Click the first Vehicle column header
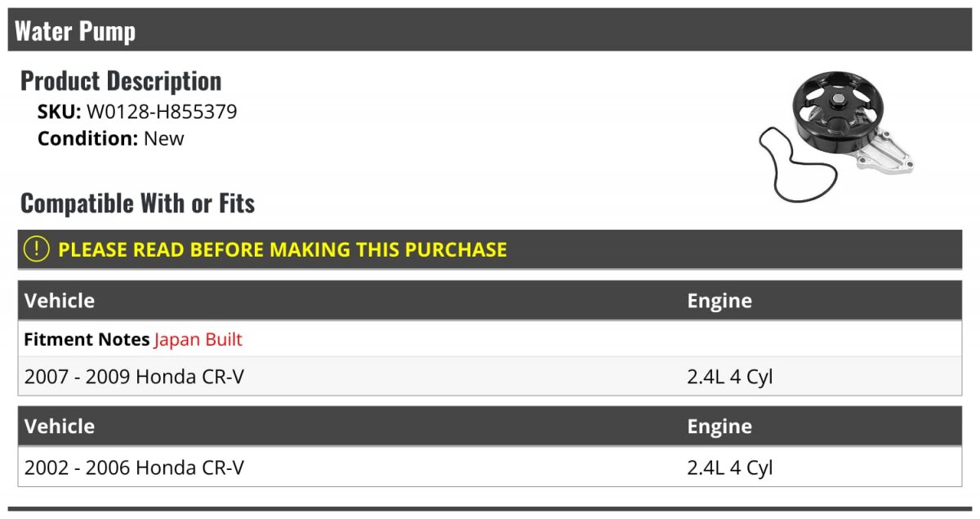This screenshot has height=519, width=980. click(x=60, y=301)
